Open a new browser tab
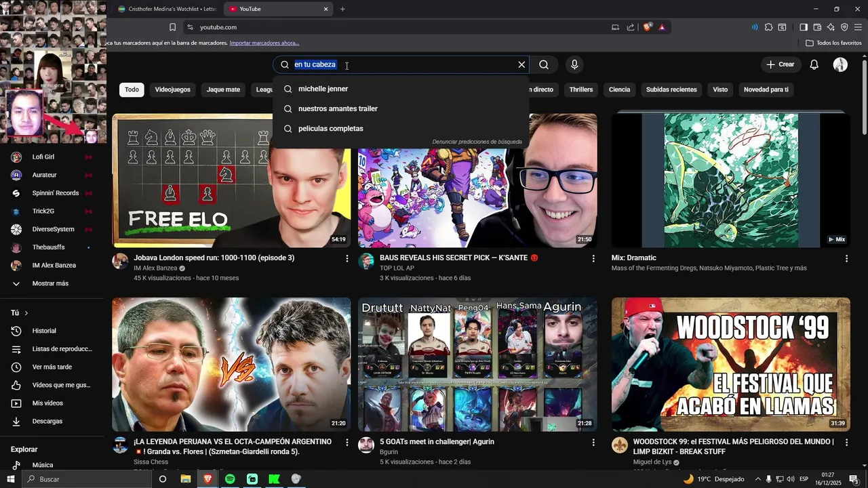868x488 pixels. click(342, 9)
